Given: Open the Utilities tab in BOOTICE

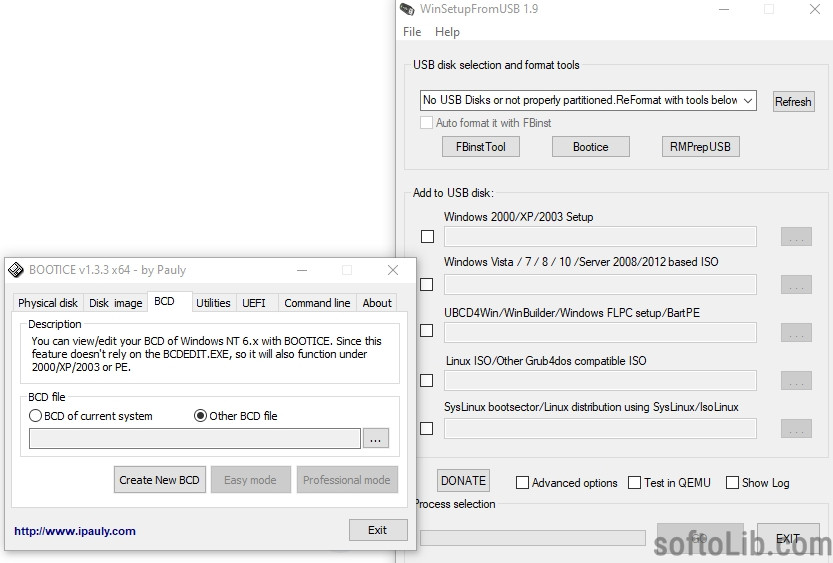Looking at the screenshot, I should coord(213,303).
